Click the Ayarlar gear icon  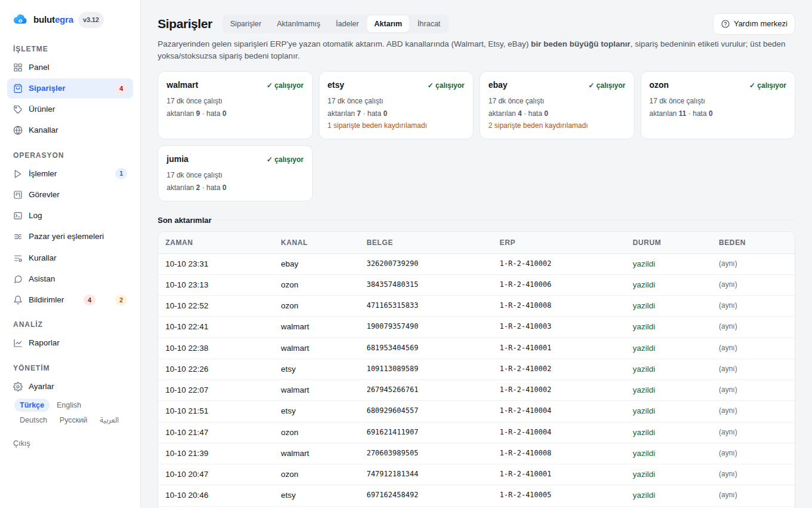point(18,387)
